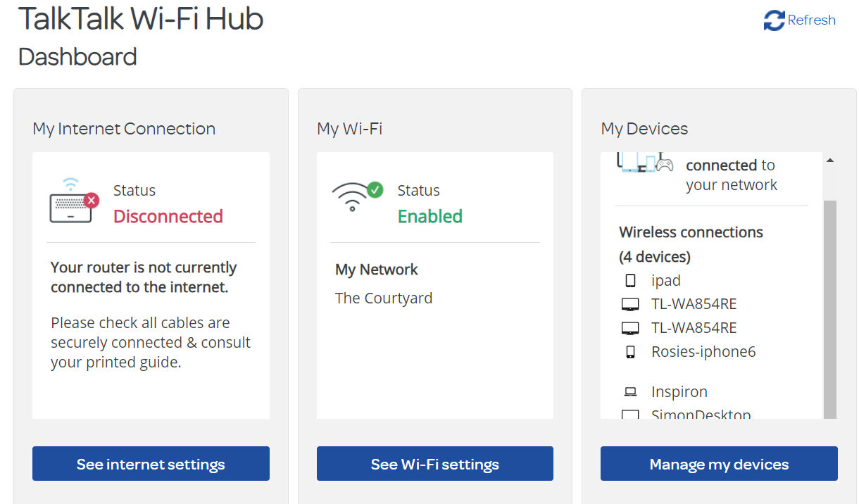Viewport: 859px width, 504px height.
Task: Select the phone icon beside ipad
Action: click(630, 280)
